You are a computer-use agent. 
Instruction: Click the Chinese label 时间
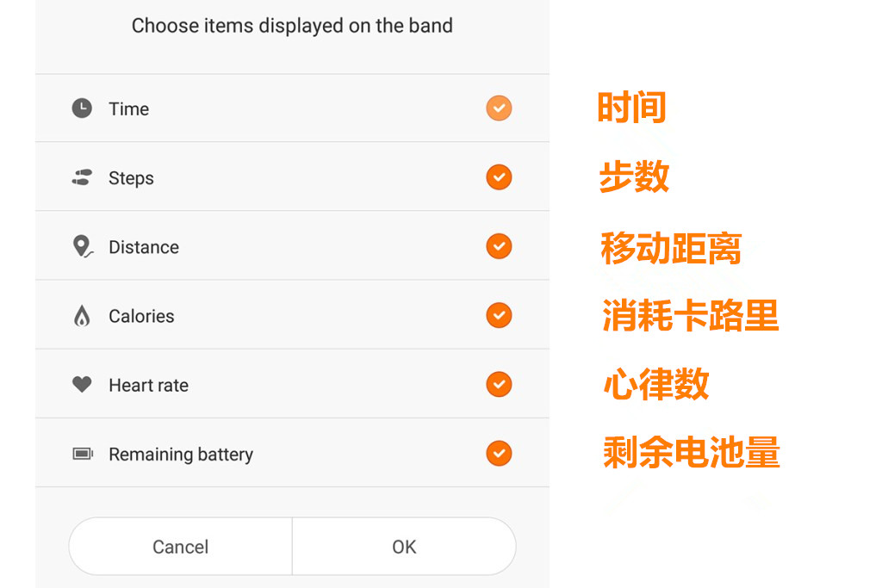(x=631, y=107)
